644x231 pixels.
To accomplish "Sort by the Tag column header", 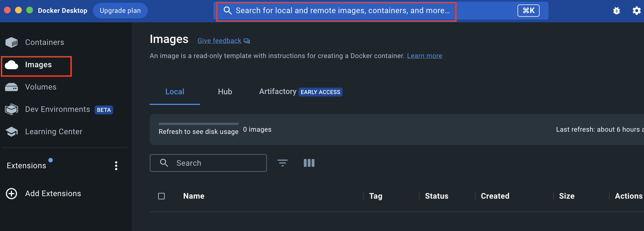I will click(376, 196).
